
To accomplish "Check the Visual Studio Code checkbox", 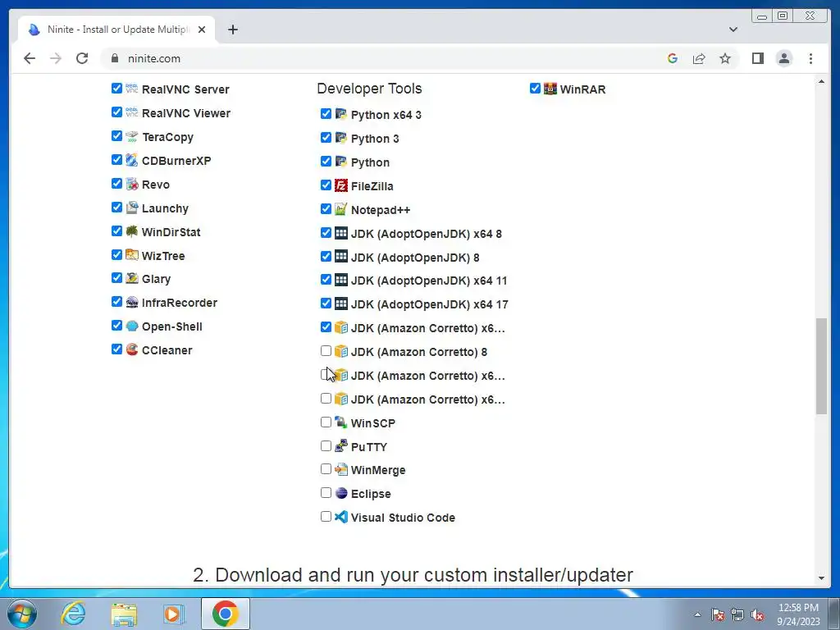I will (326, 517).
